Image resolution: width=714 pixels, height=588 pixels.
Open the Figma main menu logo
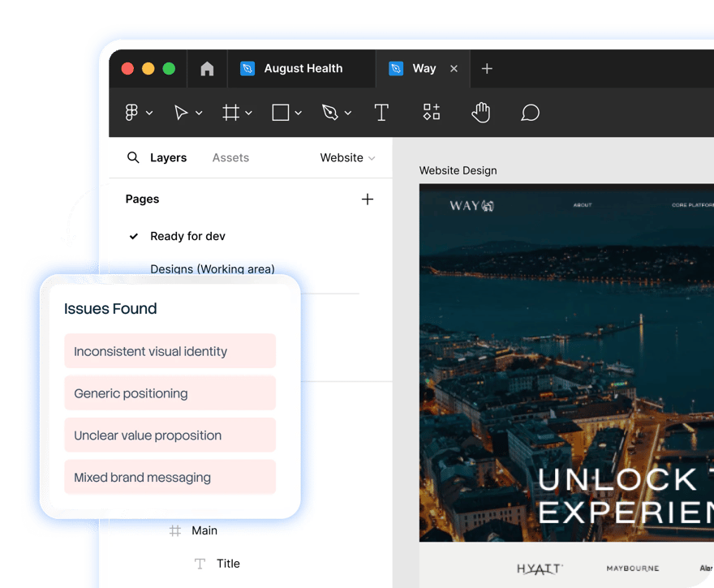pos(131,113)
